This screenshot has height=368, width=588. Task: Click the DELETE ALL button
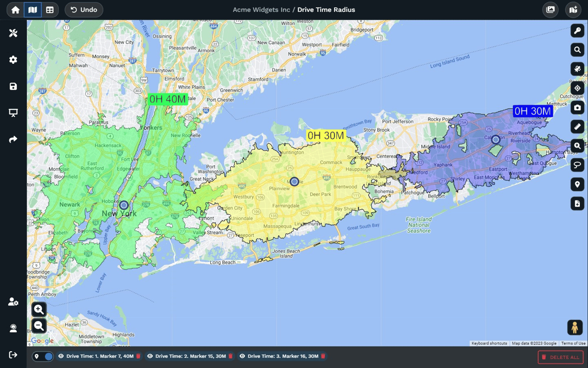pos(561,357)
